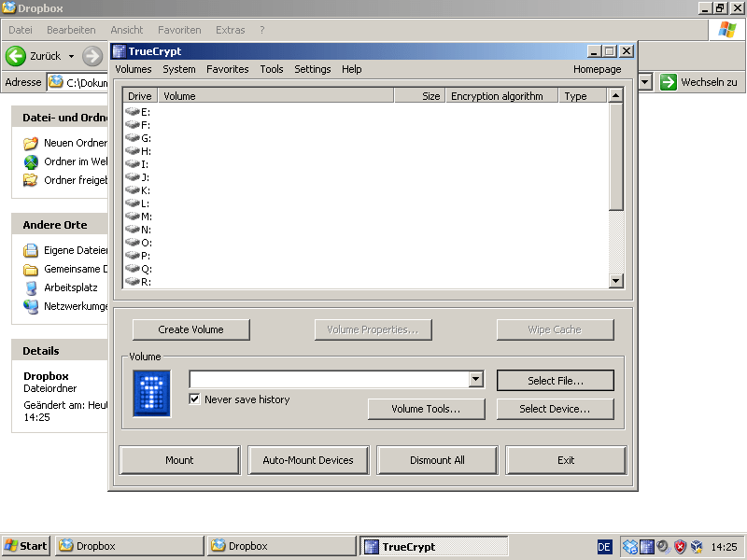Open the Zurück history dropdown arrow
Image resolution: width=747 pixels, height=560 pixels.
71,56
